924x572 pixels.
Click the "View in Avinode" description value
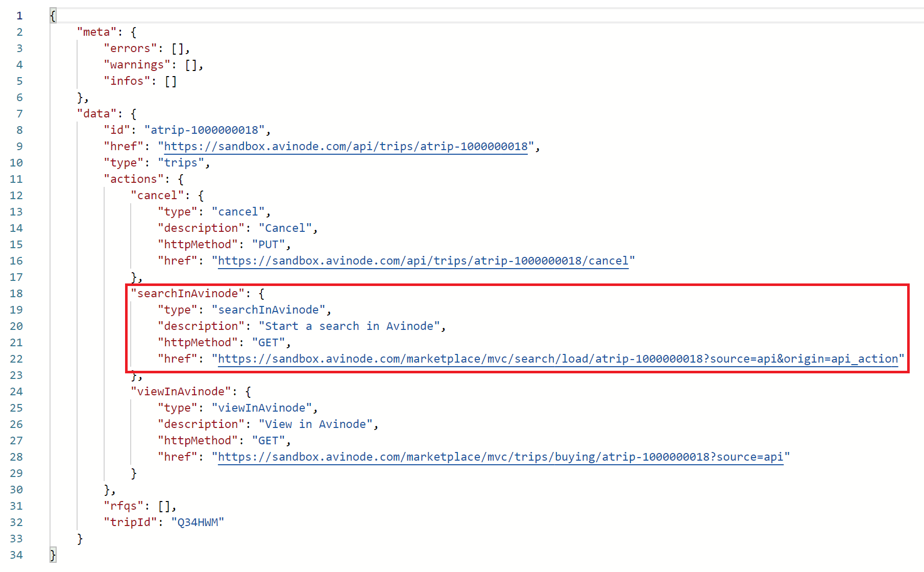point(315,424)
